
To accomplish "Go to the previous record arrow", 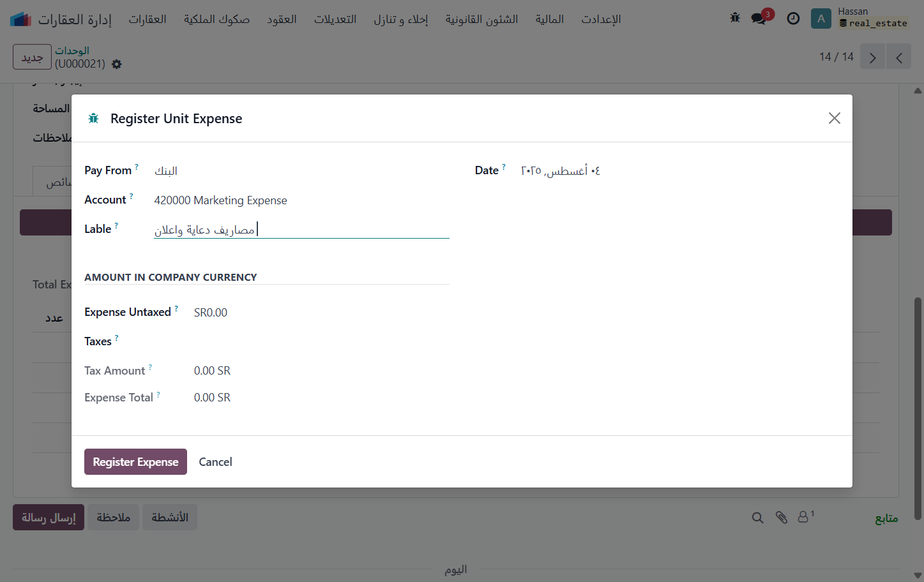I will tap(898, 57).
